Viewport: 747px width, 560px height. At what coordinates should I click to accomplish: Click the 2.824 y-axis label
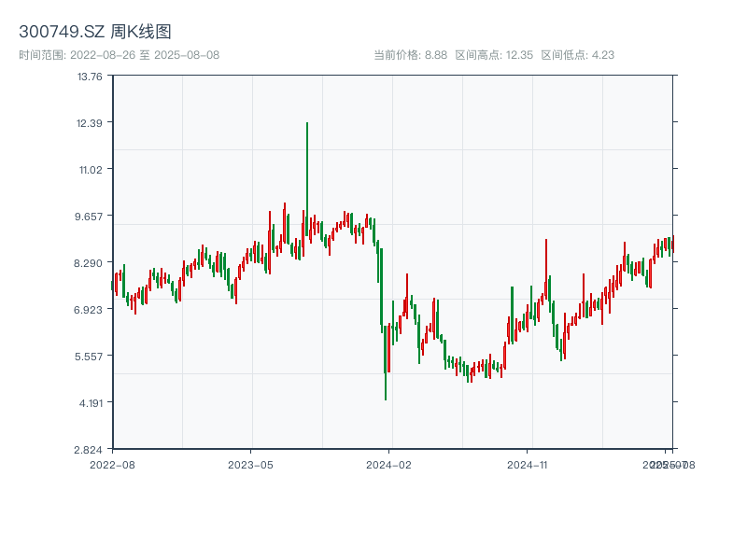90,450
